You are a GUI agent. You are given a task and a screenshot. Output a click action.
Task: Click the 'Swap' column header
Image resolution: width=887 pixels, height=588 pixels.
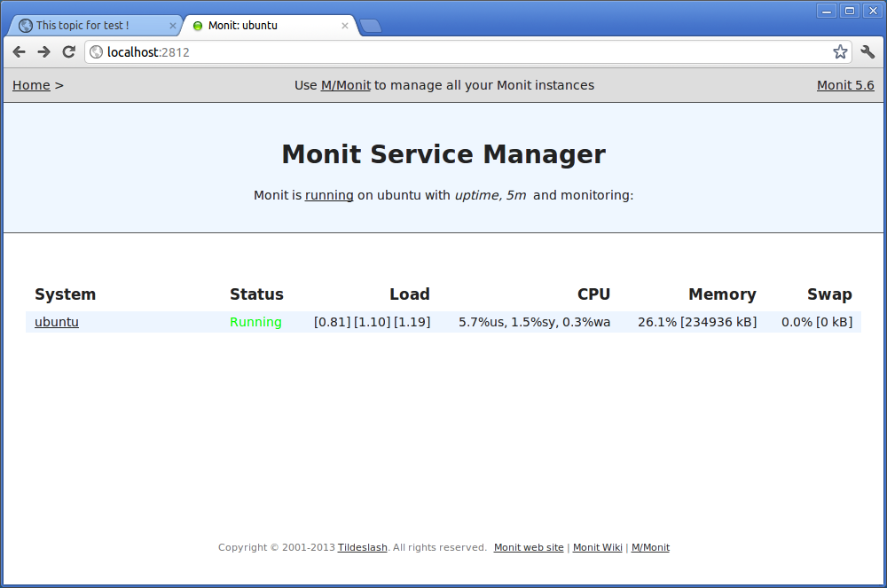point(829,294)
